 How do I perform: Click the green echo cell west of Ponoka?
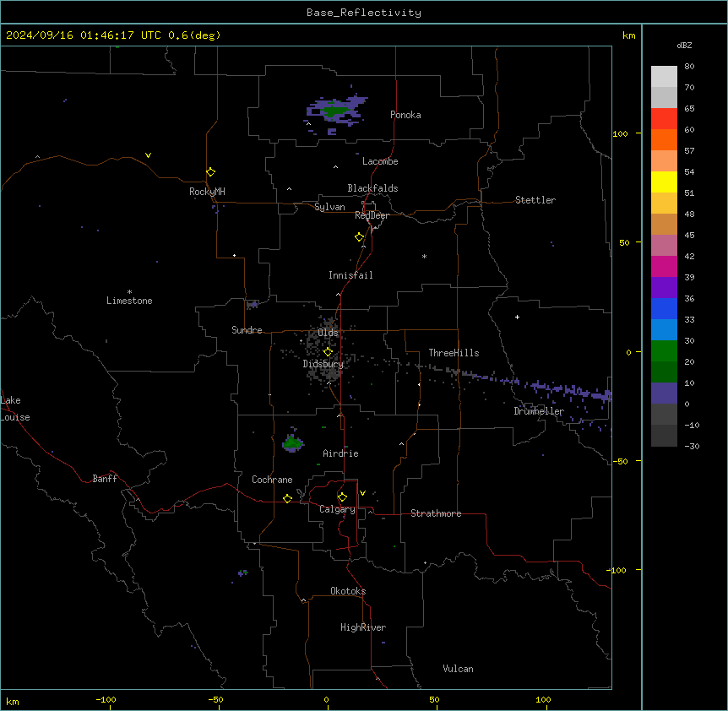tap(334, 111)
